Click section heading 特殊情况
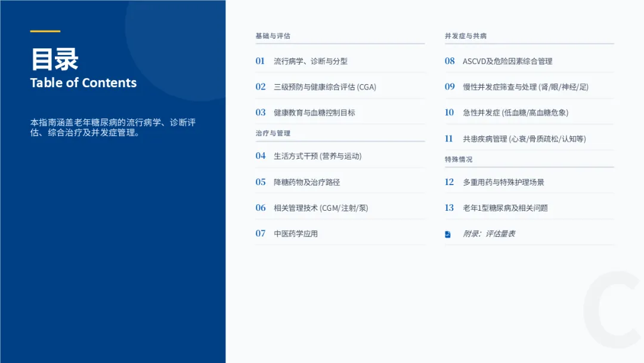Viewport: 644px width, 363px height. 459,159
